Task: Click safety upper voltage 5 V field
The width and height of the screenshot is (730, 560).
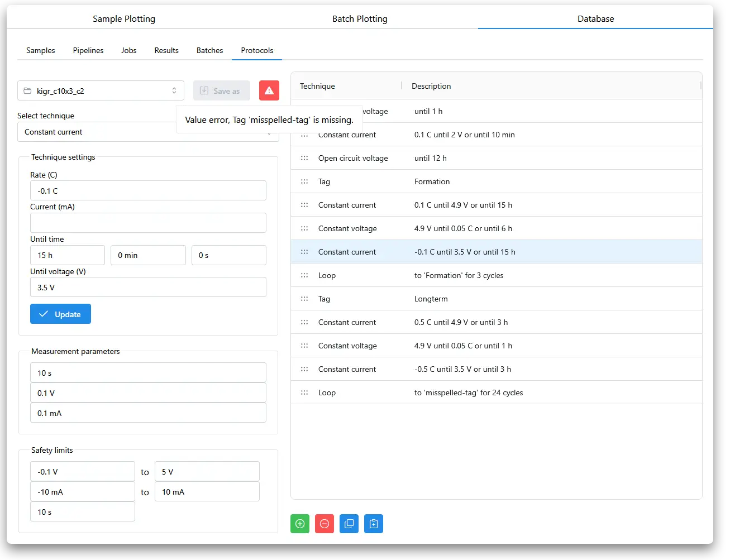Action: pyautogui.click(x=207, y=471)
